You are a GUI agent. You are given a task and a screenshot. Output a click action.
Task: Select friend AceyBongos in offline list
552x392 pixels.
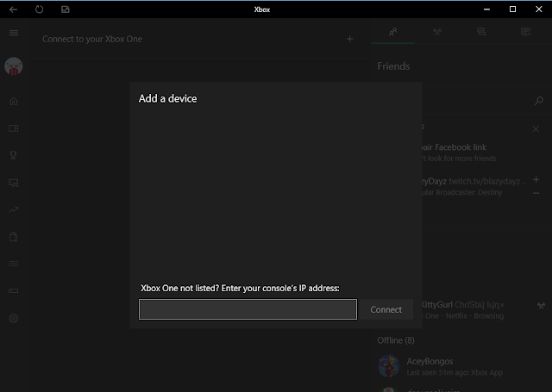[461, 366]
